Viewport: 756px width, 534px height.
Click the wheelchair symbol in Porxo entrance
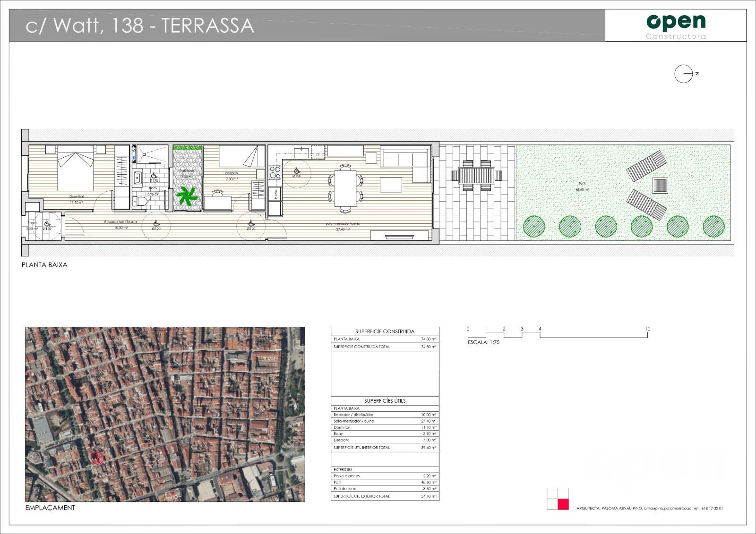[x=47, y=222]
